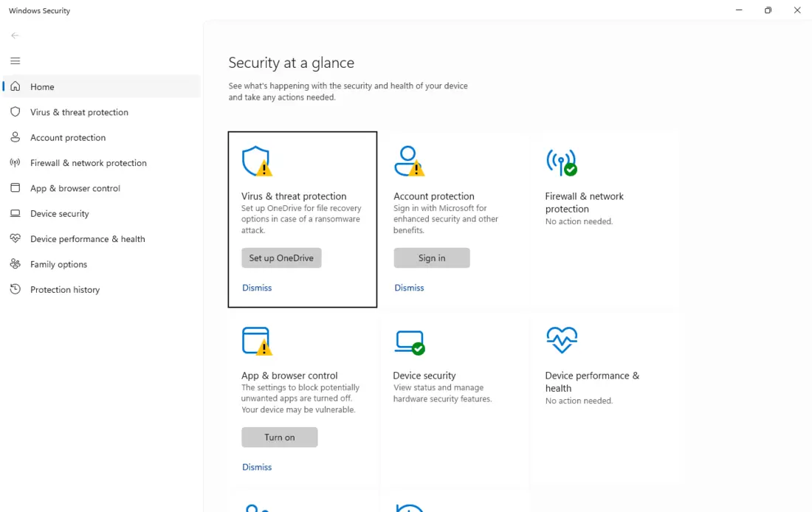Click the person icon beside Account protection in sidebar
This screenshot has width=812, height=512.
(16, 137)
